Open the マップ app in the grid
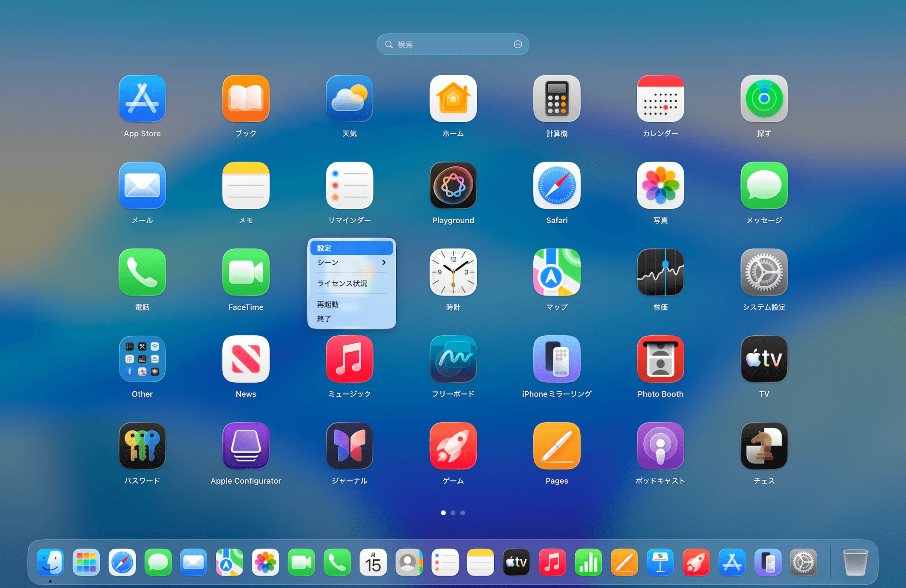The width and height of the screenshot is (906, 588). tap(557, 272)
